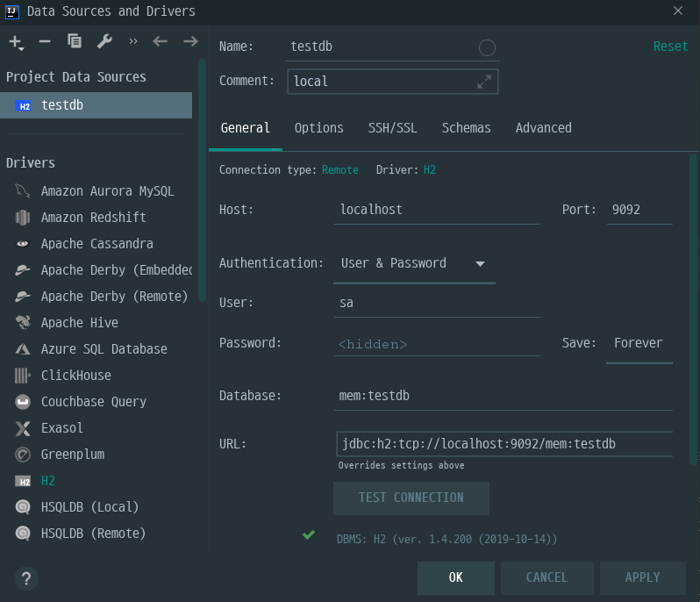Switch to SSH/SSL tab
This screenshot has height=602, width=700.
pyautogui.click(x=392, y=128)
